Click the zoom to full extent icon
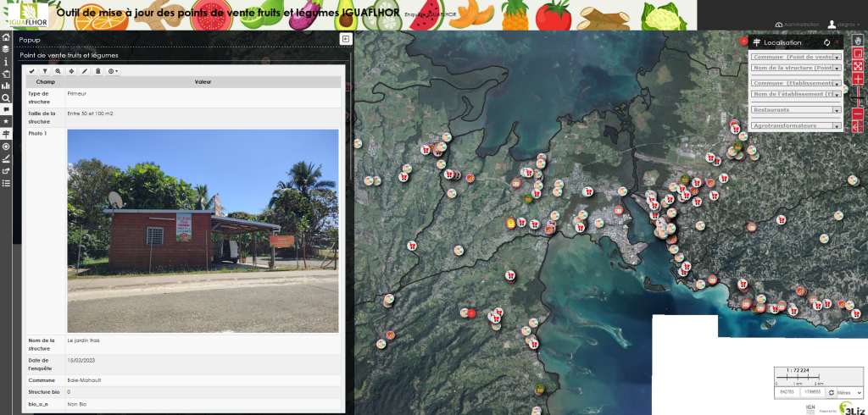 point(858,66)
